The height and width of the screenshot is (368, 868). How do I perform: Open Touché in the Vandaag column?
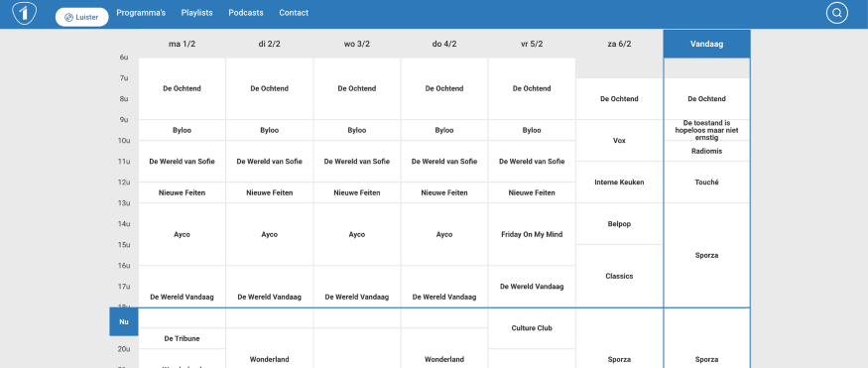[x=707, y=183]
